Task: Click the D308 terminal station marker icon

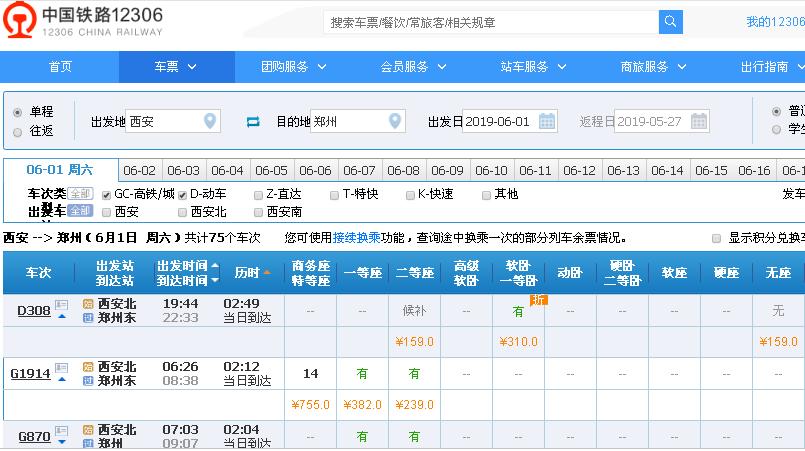Action: pos(88,318)
